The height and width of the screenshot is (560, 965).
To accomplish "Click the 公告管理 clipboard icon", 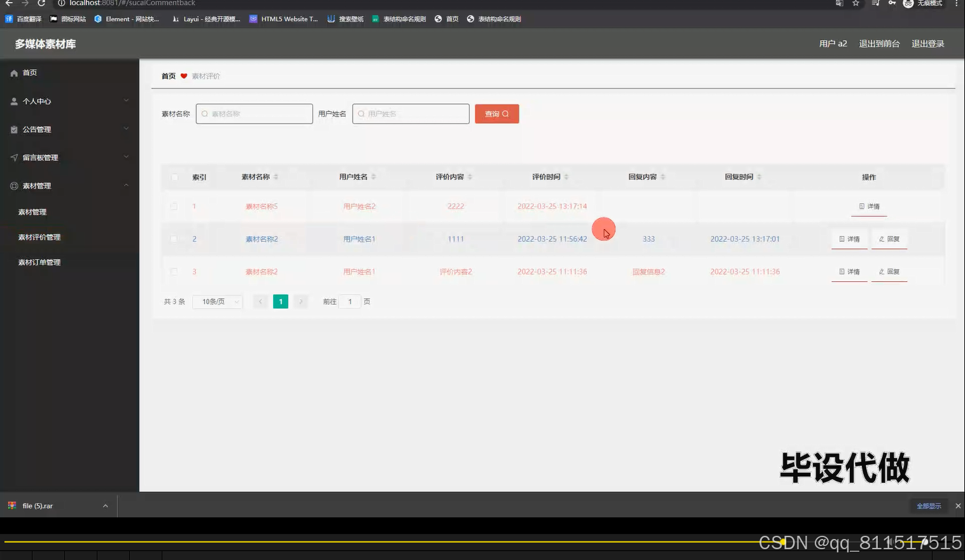I will coord(14,129).
